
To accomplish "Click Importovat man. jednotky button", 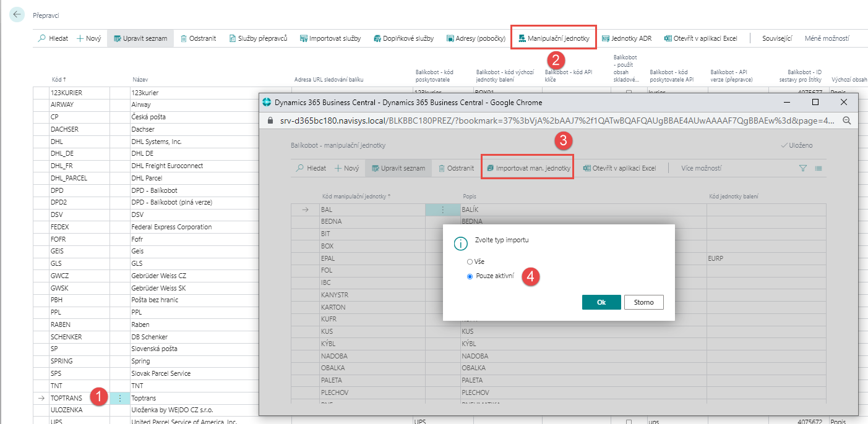I will [528, 168].
